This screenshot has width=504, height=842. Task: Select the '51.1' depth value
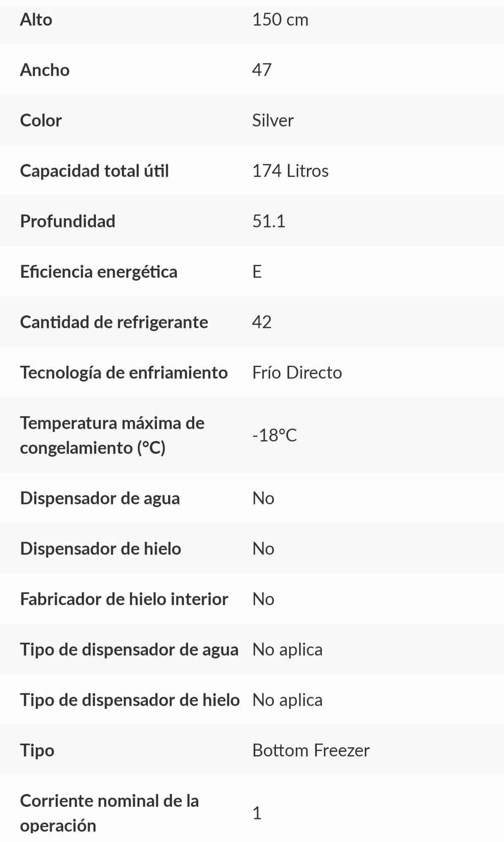click(269, 222)
